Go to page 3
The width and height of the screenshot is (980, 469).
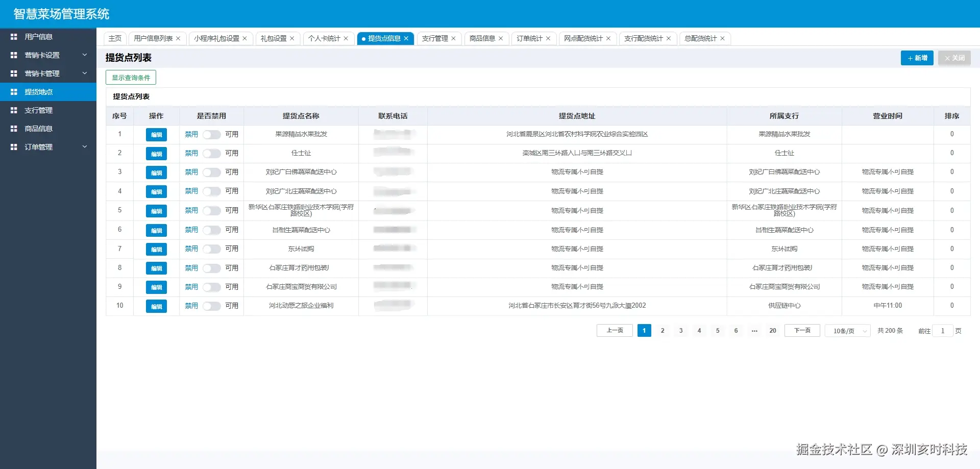681,331
